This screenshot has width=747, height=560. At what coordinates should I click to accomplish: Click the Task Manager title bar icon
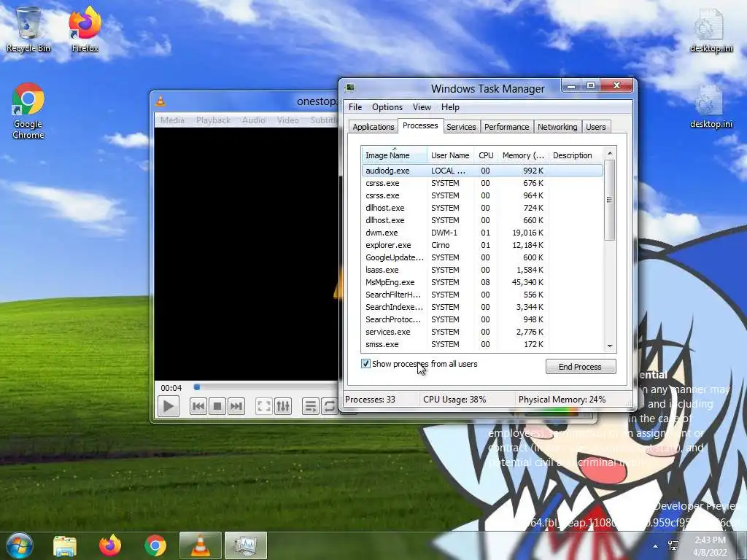pyautogui.click(x=350, y=87)
